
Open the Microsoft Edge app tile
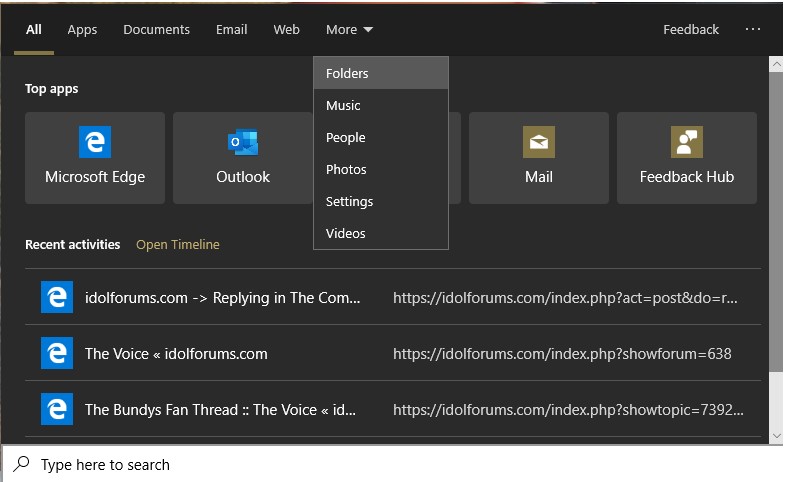pyautogui.click(x=95, y=158)
